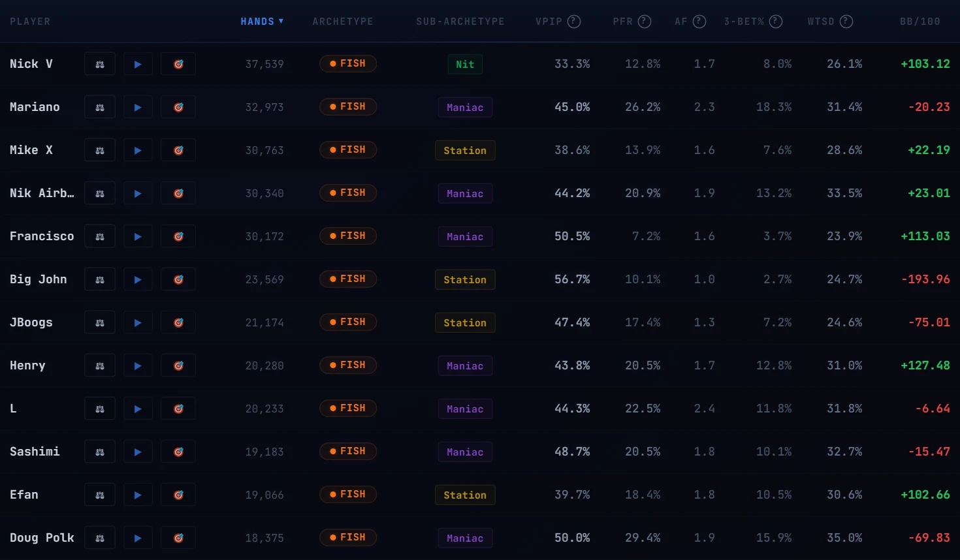The width and height of the screenshot is (960, 560).
Task: Click the target icon in player L's row
Action: coord(178,409)
